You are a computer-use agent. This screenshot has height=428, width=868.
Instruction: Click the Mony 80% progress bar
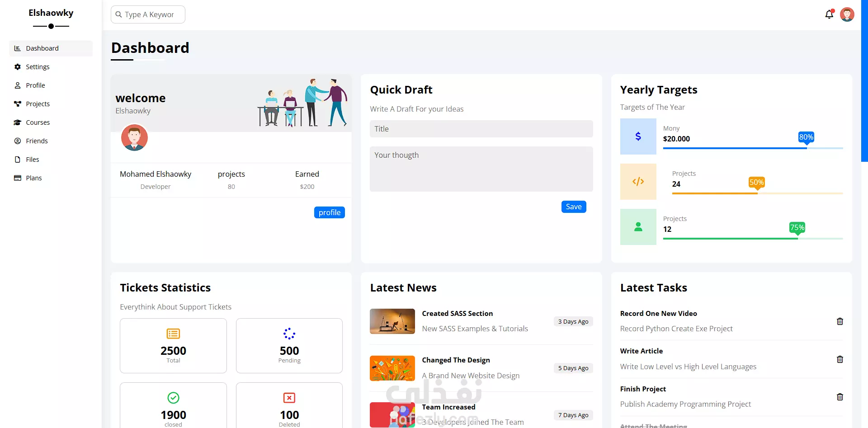click(753, 148)
